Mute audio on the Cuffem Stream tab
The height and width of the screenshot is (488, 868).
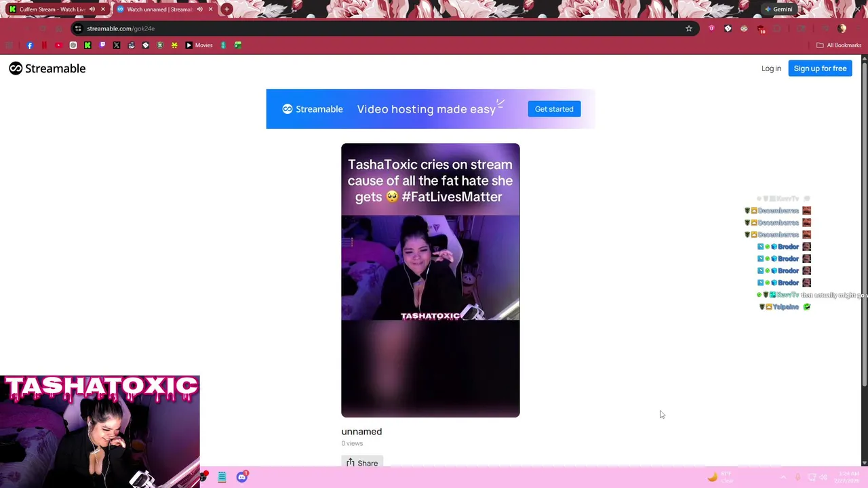tap(92, 9)
